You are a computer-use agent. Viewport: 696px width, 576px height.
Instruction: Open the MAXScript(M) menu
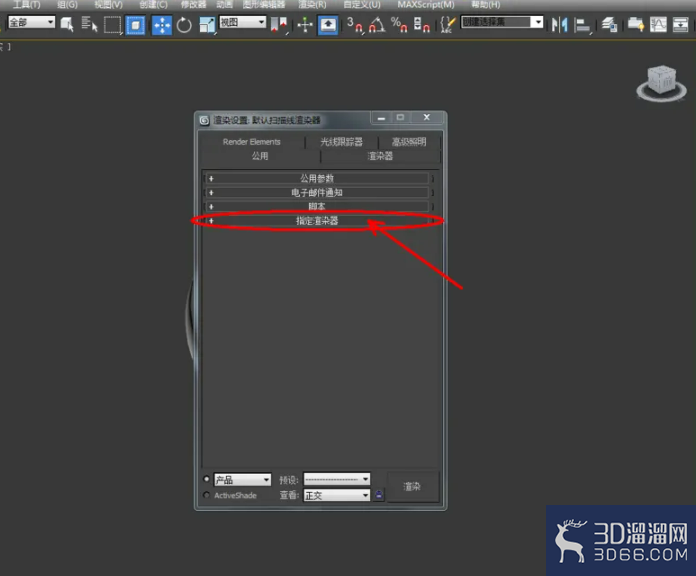tap(426, 4)
